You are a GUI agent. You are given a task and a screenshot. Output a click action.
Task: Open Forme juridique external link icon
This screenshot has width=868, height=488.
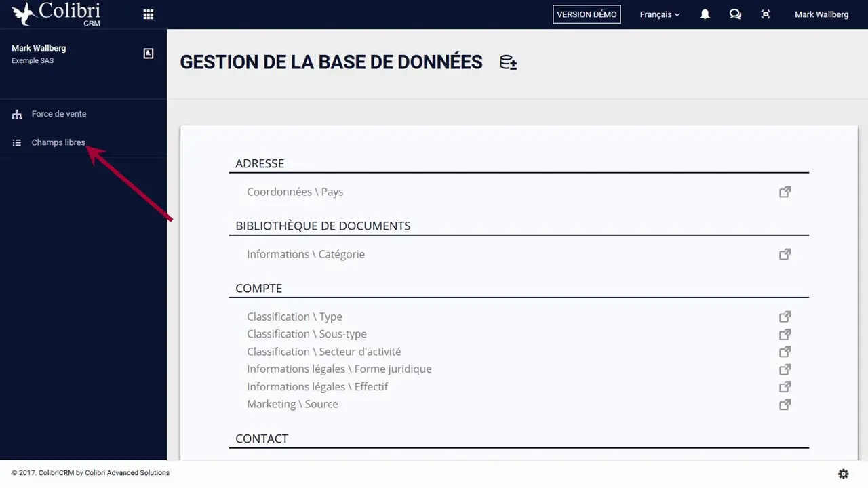[x=785, y=369]
